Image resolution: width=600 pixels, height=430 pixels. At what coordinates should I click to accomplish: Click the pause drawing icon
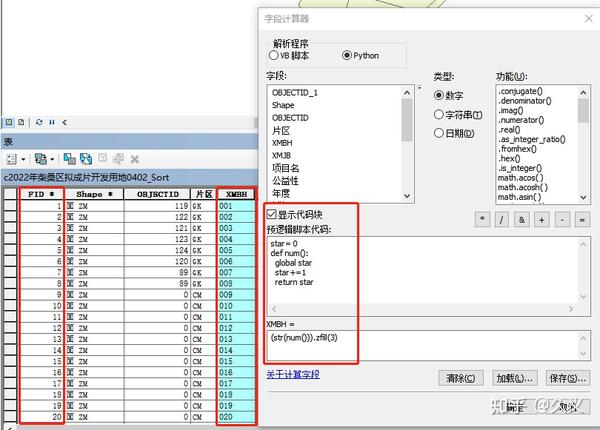[52, 122]
